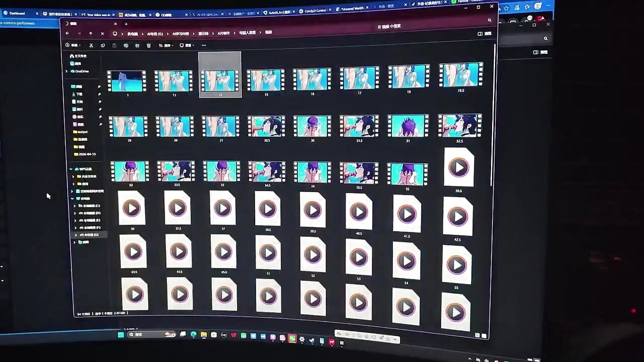
Task: Stop loading with the X next to up arrow
Action: [102, 33]
